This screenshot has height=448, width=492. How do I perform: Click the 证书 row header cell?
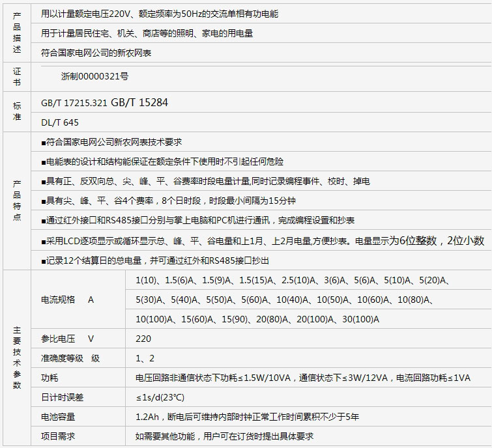pyautogui.click(x=17, y=77)
